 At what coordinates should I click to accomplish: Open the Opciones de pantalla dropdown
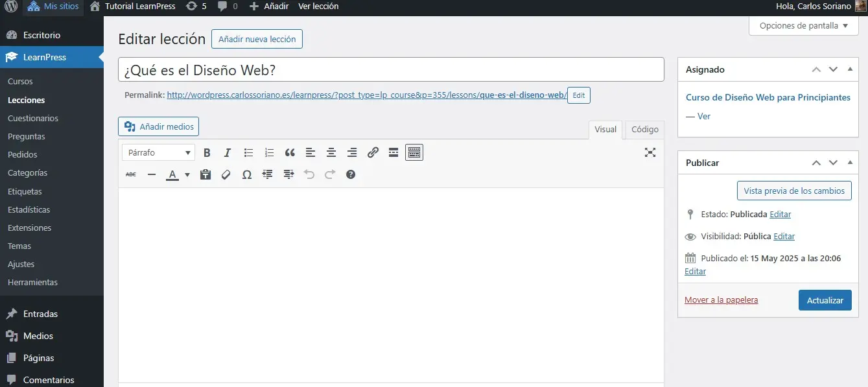pyautogui.click(x=804, y=26)
